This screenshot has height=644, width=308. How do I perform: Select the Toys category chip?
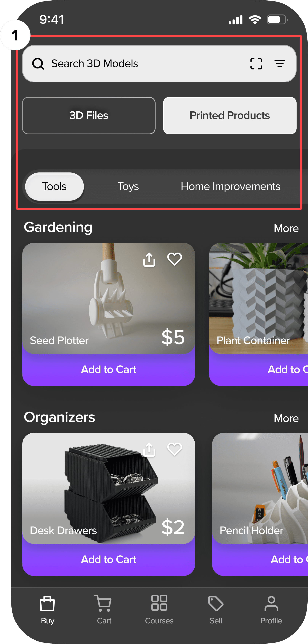pyautogui.click(x=128, y=187)
